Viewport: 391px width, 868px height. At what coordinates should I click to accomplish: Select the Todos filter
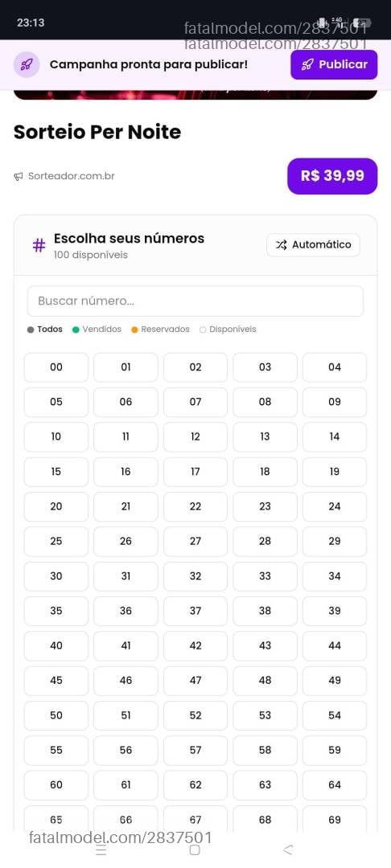[x=45, y=330]
